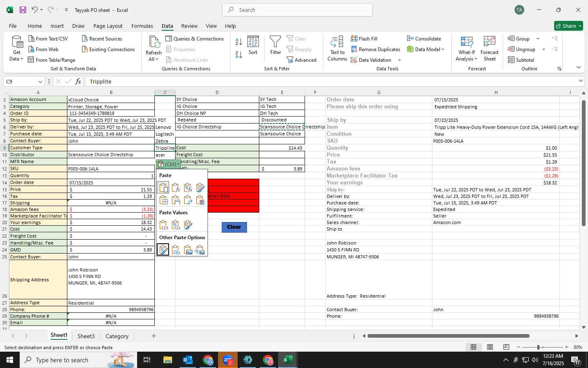
Task: Click the Hide Detail outline button
Action: click(555, 49)
